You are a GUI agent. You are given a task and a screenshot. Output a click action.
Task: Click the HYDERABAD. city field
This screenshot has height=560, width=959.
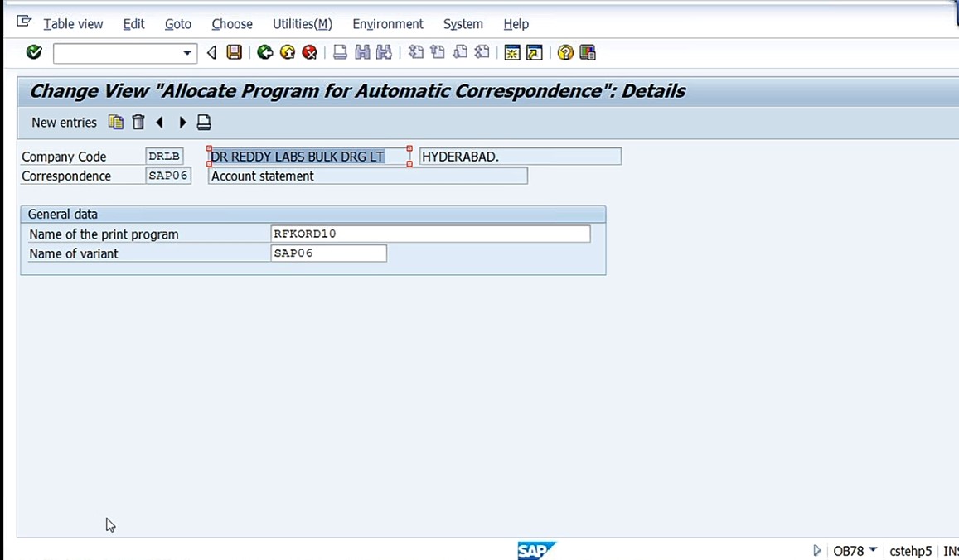click(521, 157)
